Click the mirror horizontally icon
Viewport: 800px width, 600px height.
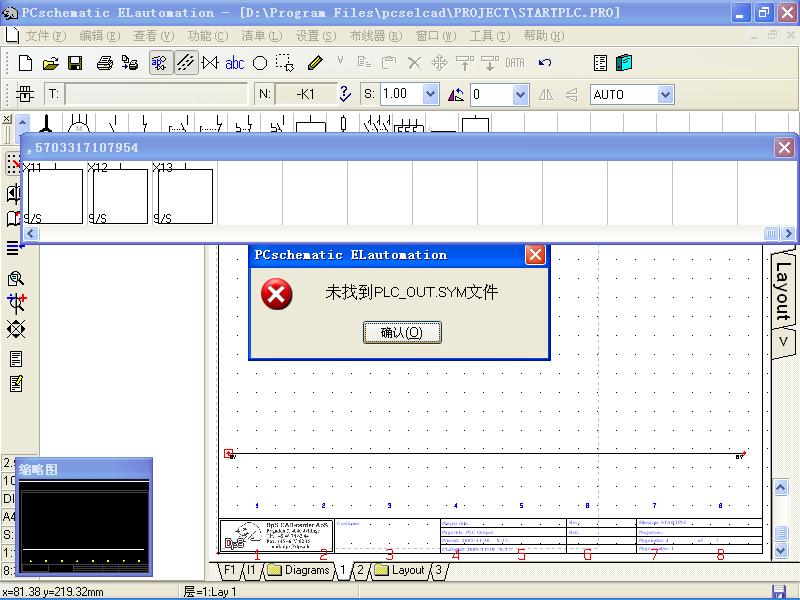(x=546, y=94)
